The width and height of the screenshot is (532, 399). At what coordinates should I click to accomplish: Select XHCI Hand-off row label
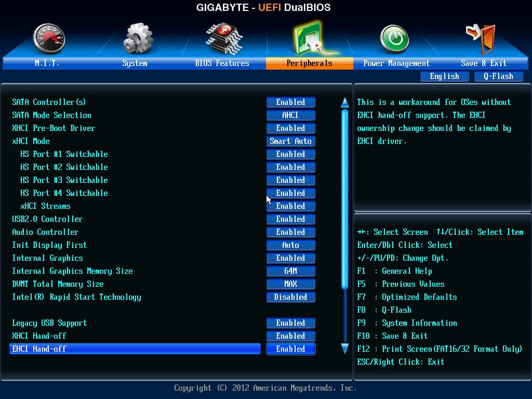(39, 336)
